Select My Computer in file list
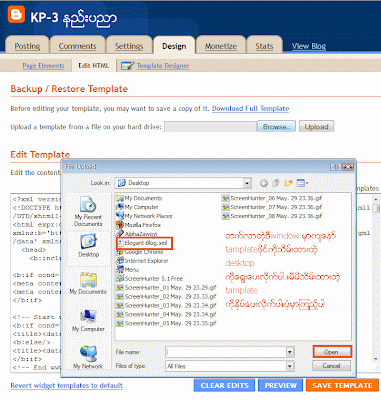 (x=137, y=207)
